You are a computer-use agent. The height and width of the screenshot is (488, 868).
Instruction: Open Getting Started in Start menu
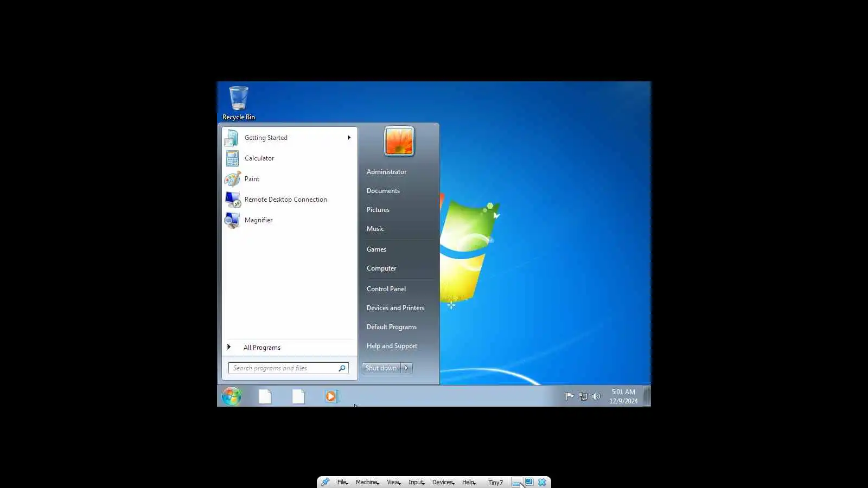coord(290,138)
